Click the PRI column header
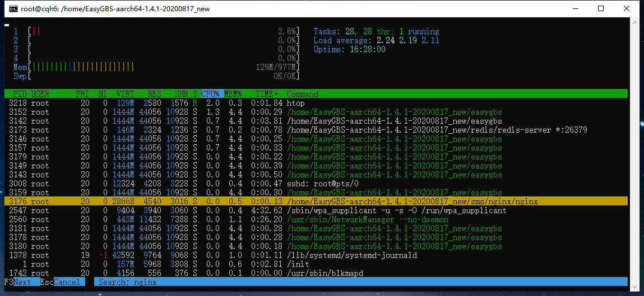 (82, 94)
